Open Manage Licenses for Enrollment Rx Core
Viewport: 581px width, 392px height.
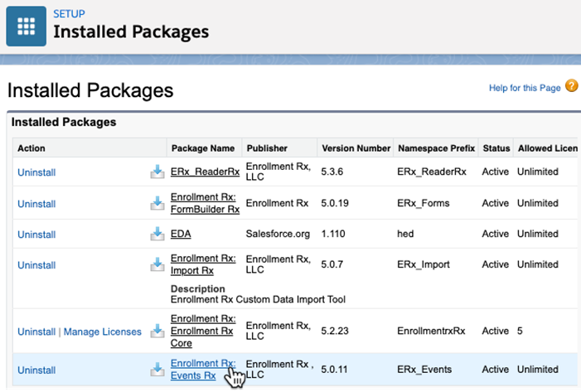pos(103,332)
